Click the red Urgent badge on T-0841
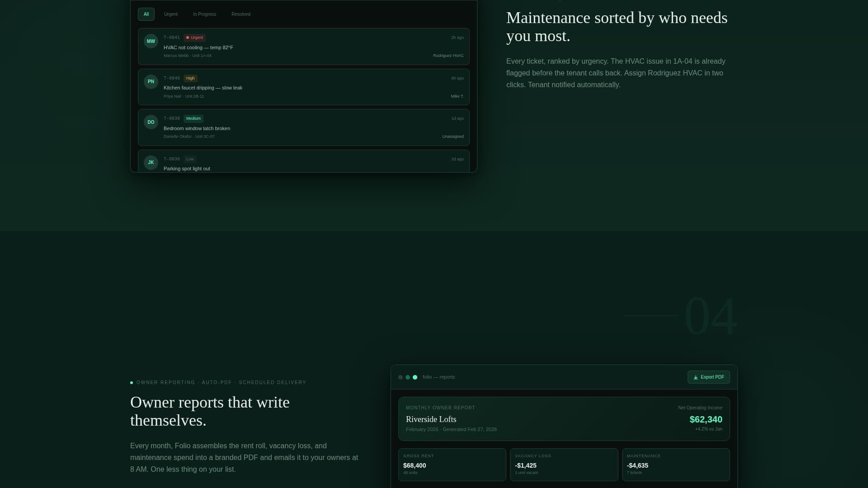Screen dimensions: 868x488 click(x=194, y=38)
